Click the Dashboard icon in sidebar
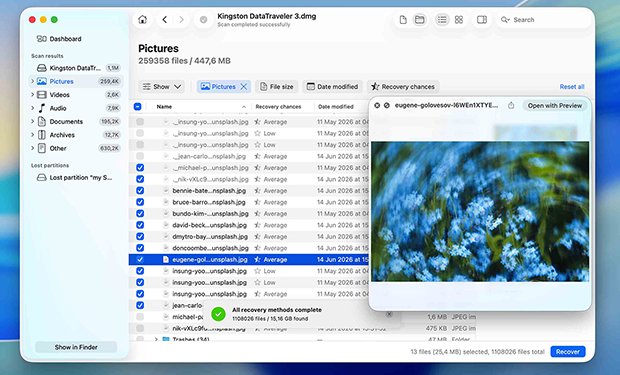Image resolution: width=620 pixels, height=375 pixels. pos(42,38)
